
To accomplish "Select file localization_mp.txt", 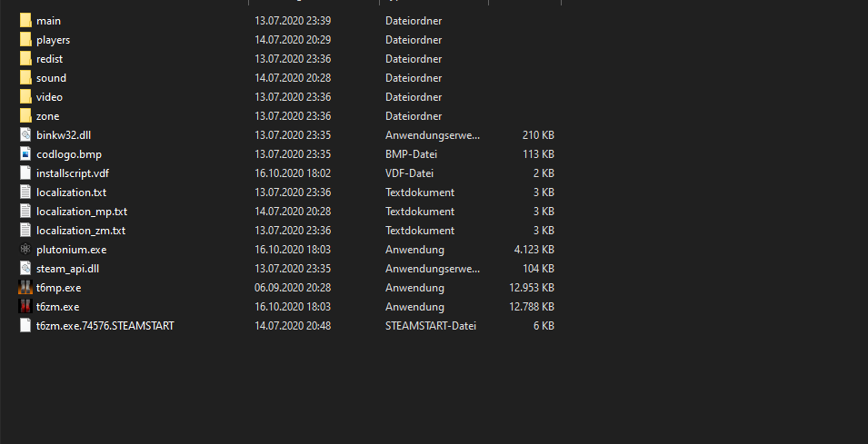I will pyautogui.click(x=82, y=212).
